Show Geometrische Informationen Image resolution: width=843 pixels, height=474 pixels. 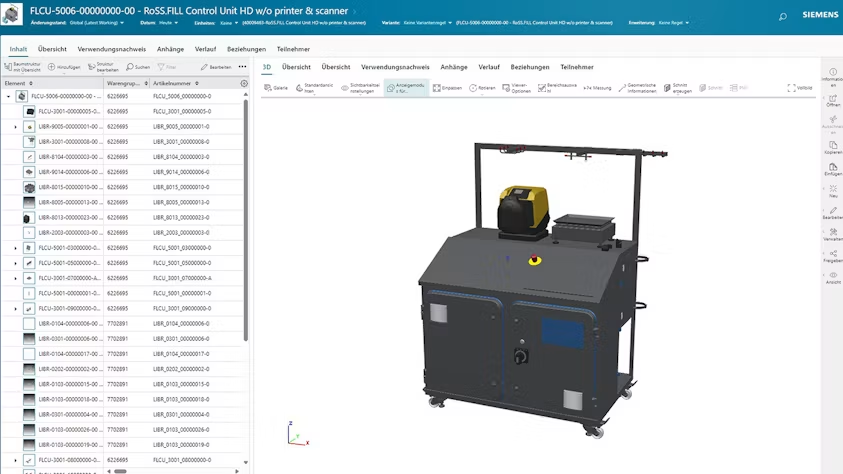tap(638, 88)
